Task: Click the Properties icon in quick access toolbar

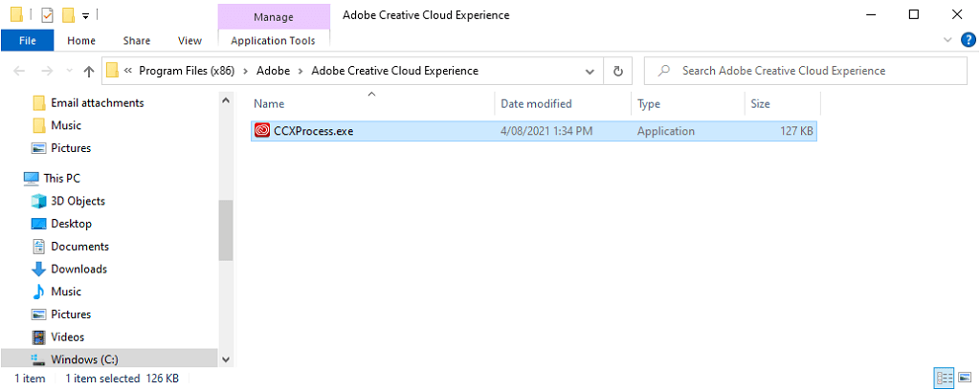Action: [47, 15]
